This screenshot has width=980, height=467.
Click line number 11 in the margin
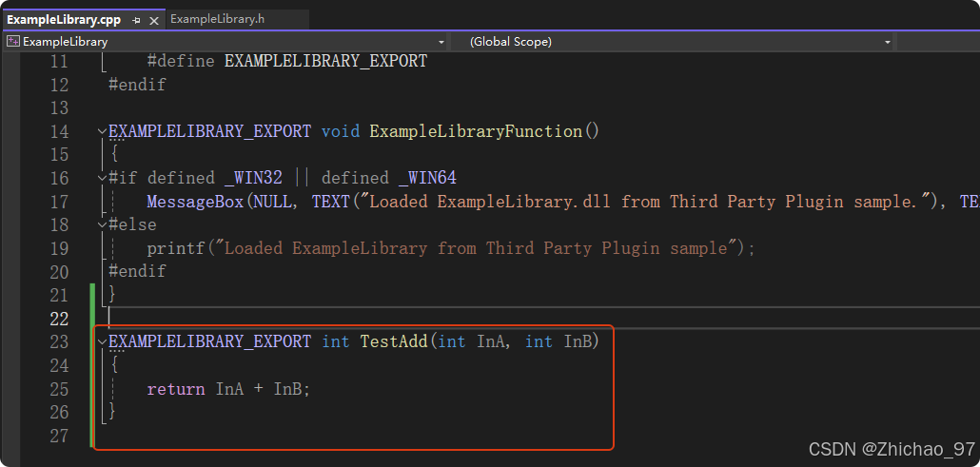[58, 61]
